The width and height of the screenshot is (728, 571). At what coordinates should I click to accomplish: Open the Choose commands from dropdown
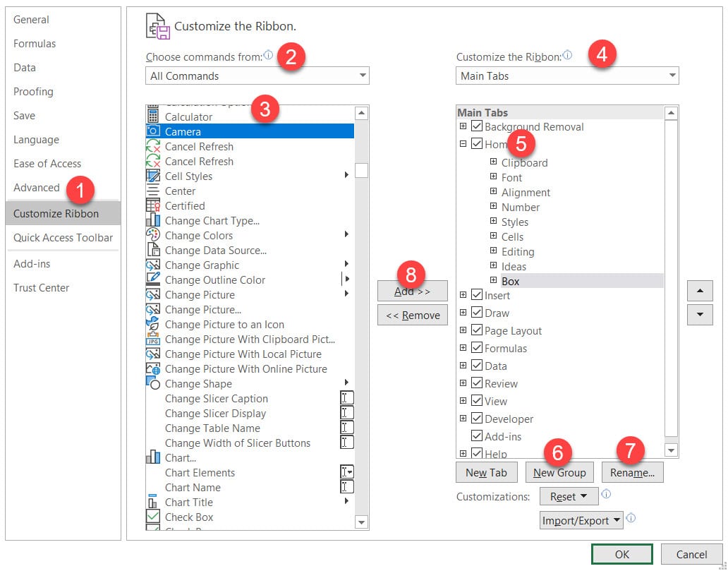tap(257, 76)
